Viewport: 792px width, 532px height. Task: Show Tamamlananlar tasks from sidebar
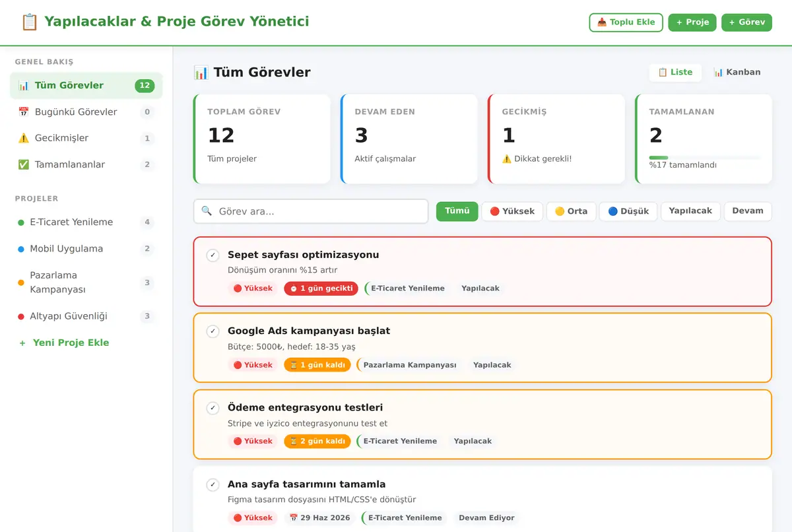(86, 164)
